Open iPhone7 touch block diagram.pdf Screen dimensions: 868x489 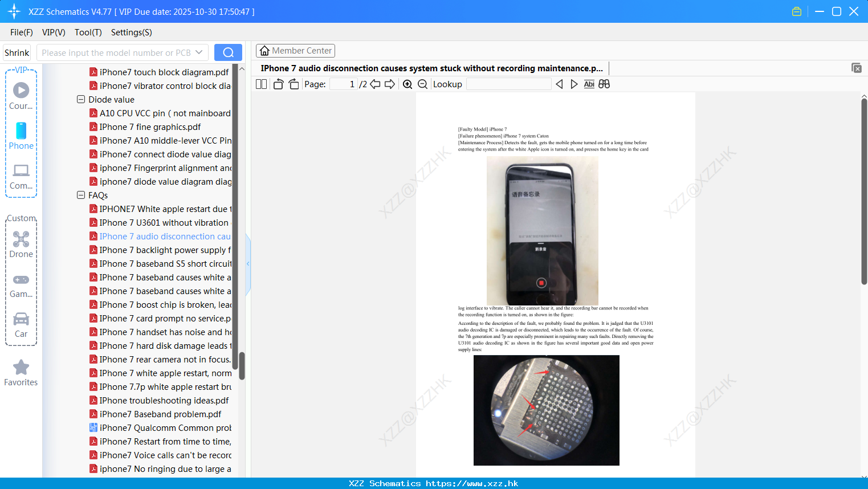(x=164, y=72)
